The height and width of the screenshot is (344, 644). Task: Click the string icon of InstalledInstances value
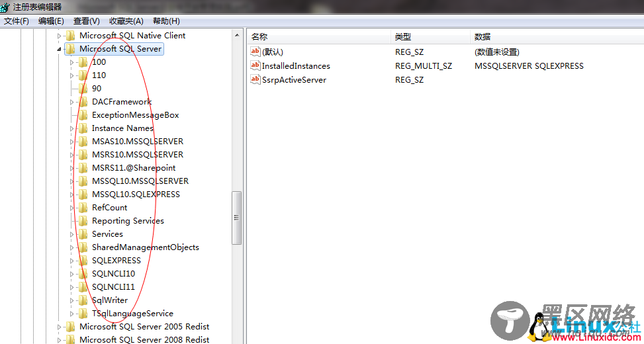255,65
